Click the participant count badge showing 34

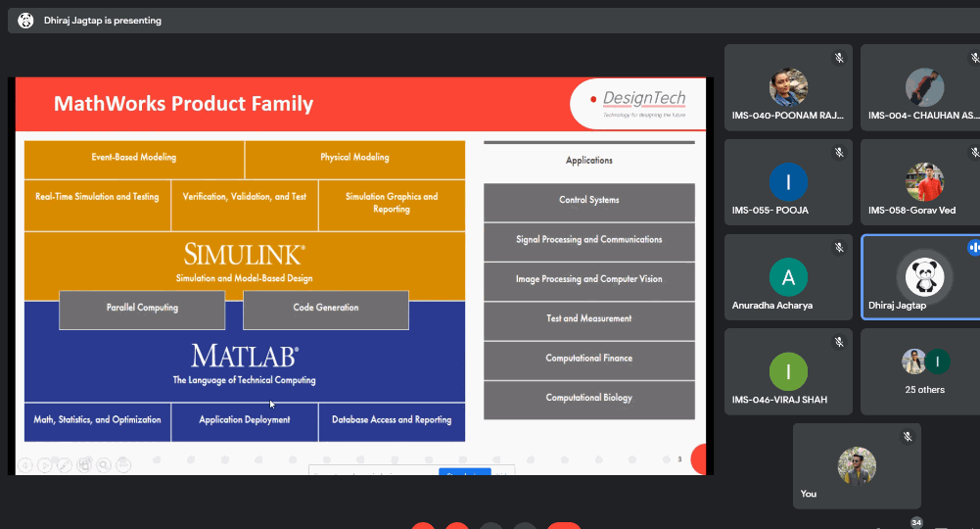pos(916,522)
